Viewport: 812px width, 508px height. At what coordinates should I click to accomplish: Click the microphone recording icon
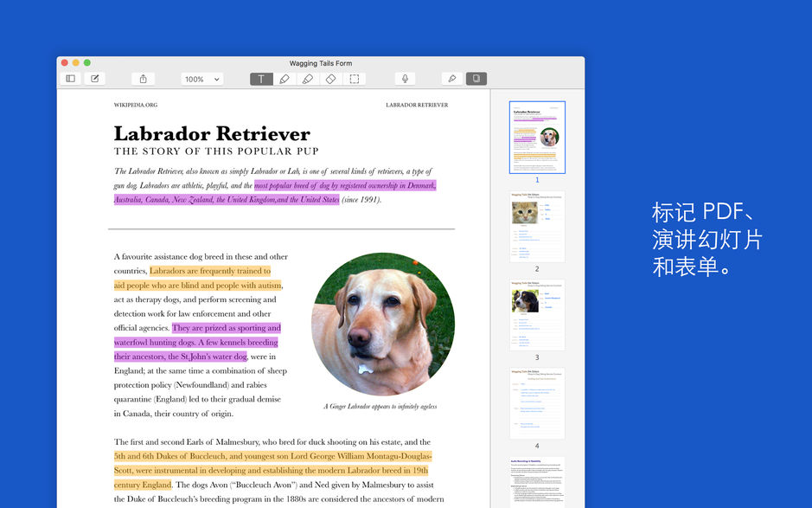click(405, 78)
